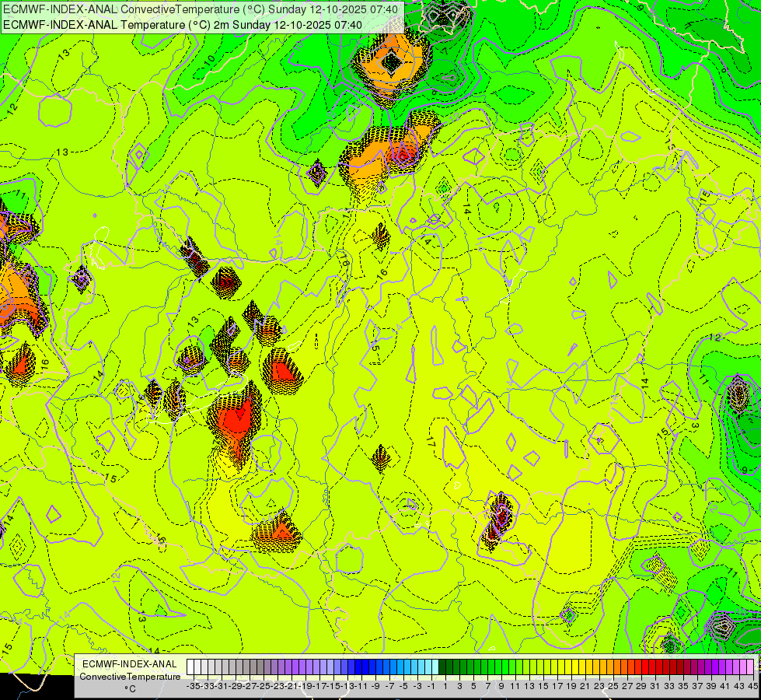Pick the red swatch above legend label 31
The image size is (761, 700).
pyautogui.click(x=652, y=667)
